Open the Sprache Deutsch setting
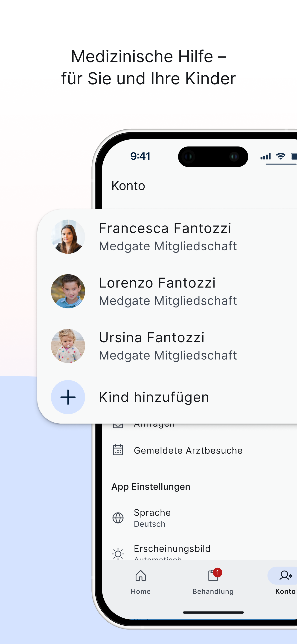 (x=200, y=518)
